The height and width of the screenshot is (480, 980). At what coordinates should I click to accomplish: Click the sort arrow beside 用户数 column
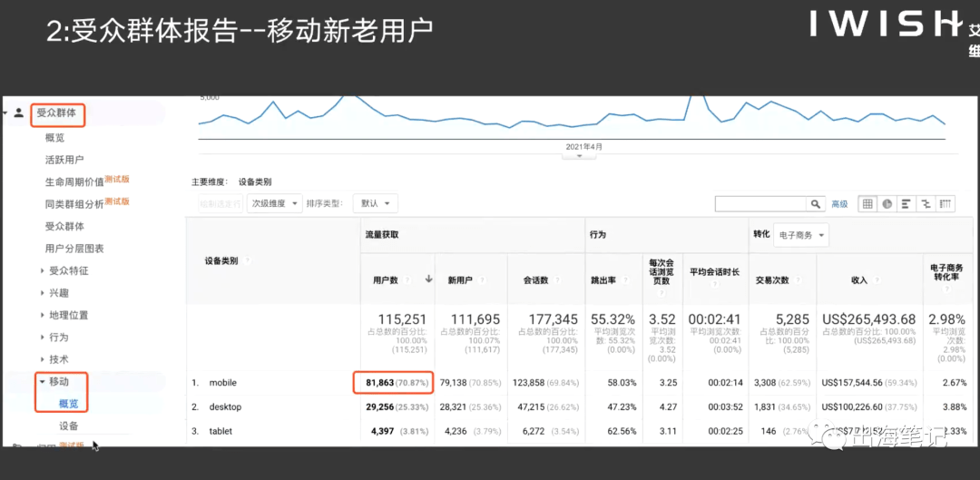click(x=428, y=279)
